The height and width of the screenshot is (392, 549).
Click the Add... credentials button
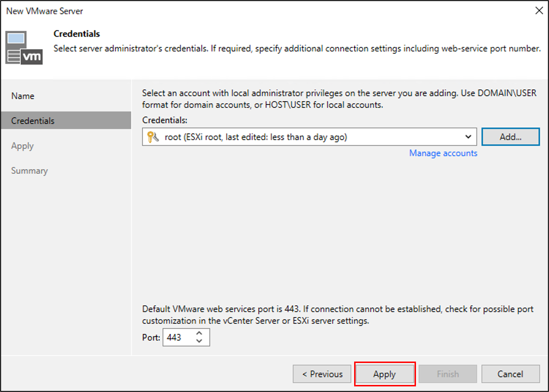(x=511, y=136)
